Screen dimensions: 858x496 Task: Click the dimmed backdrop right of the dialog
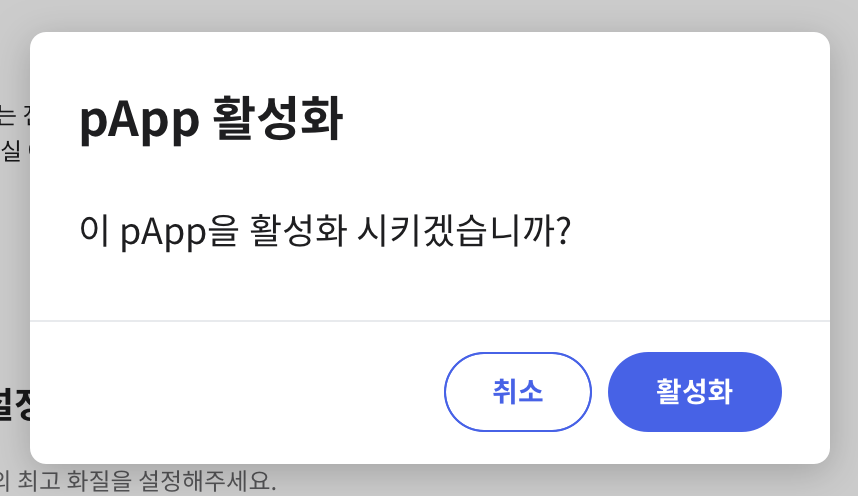coord(844,246)
